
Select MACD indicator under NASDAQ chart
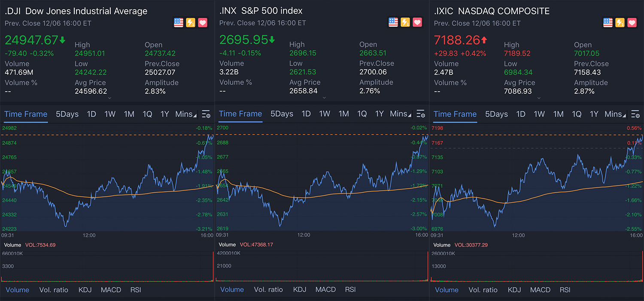pyautogui.click(x=540, y=290)
